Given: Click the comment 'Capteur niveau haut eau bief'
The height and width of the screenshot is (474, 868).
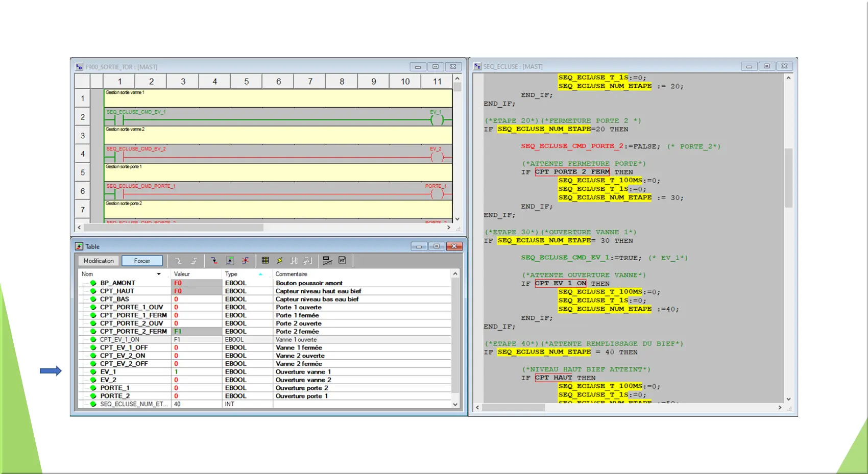Looking at the screenshot, I should click(318, 291).
